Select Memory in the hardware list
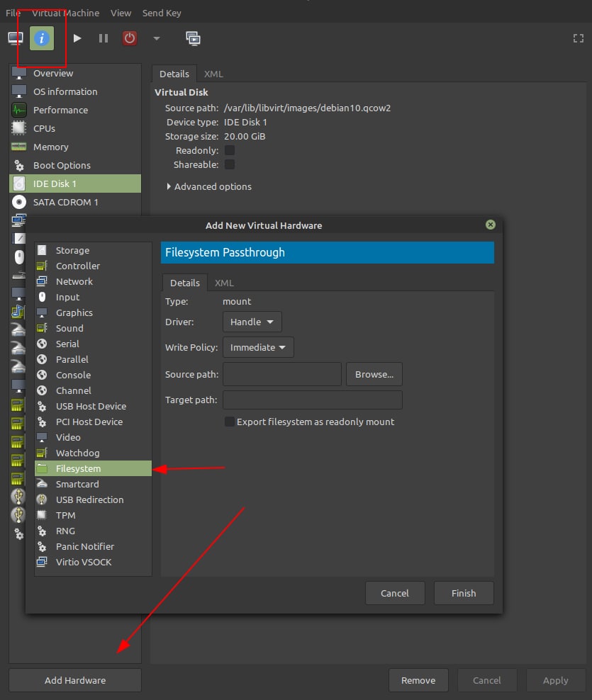 click(75, 147)
